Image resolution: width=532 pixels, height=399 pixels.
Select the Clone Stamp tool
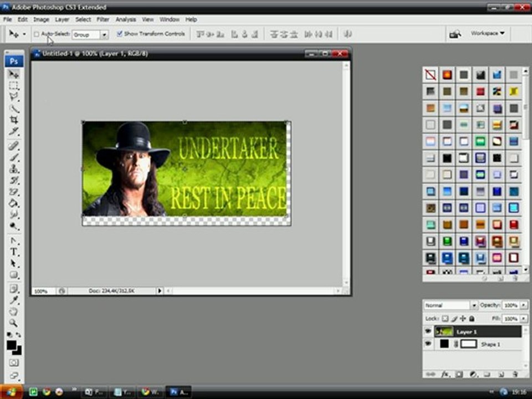coord(13,168)
